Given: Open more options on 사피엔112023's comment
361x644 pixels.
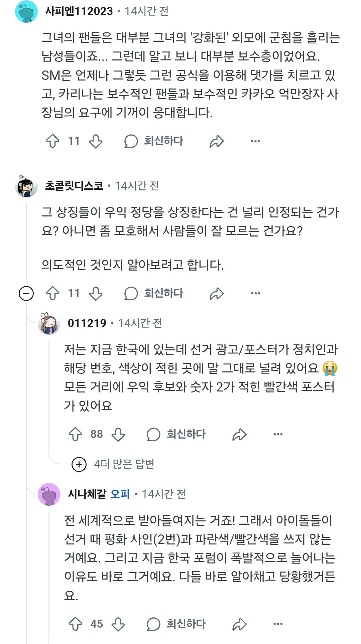Looking at the screenshot, I should click(255, 141).
